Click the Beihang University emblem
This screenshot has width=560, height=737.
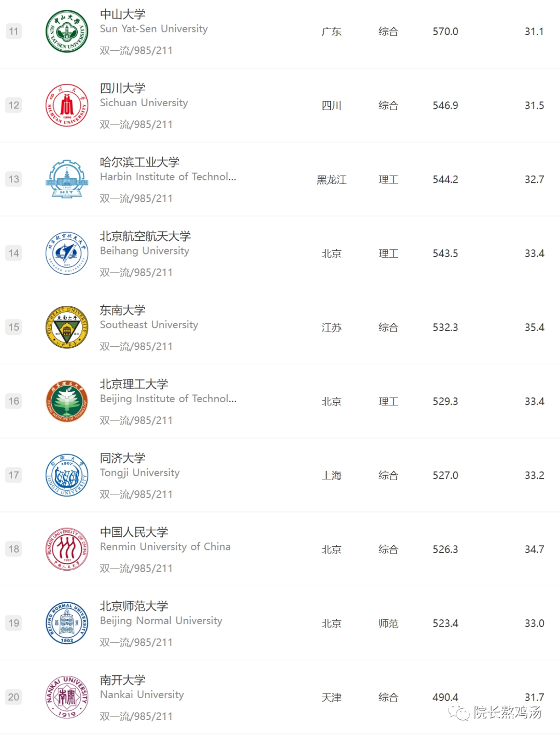point(67,253)
